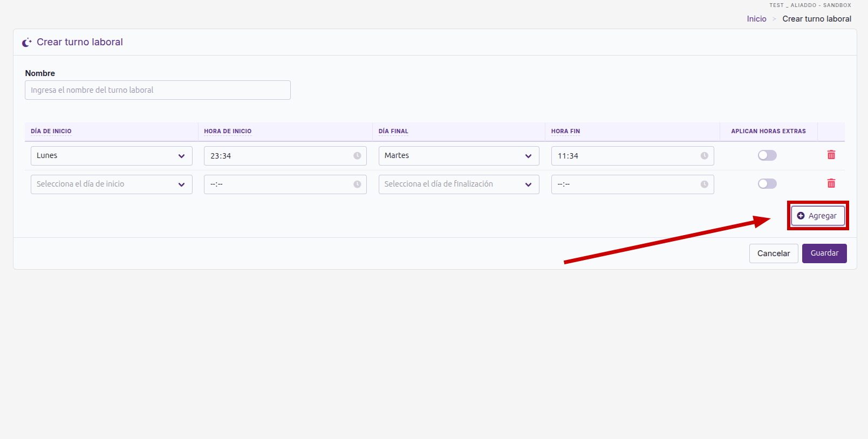The width and height of the screenshot is (868, 439).
Task: Click the 'HORA DE INICIO' column header
Action: coord(228,131)
